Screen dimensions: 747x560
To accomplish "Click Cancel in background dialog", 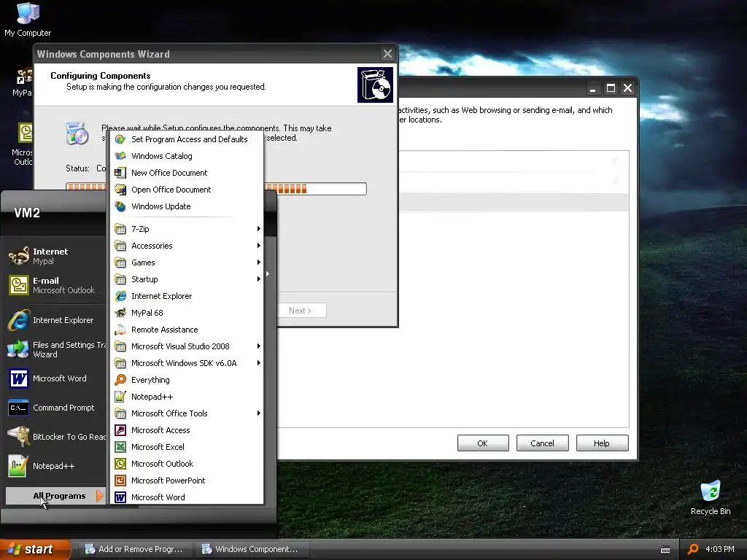I will [x=542, y=443].
